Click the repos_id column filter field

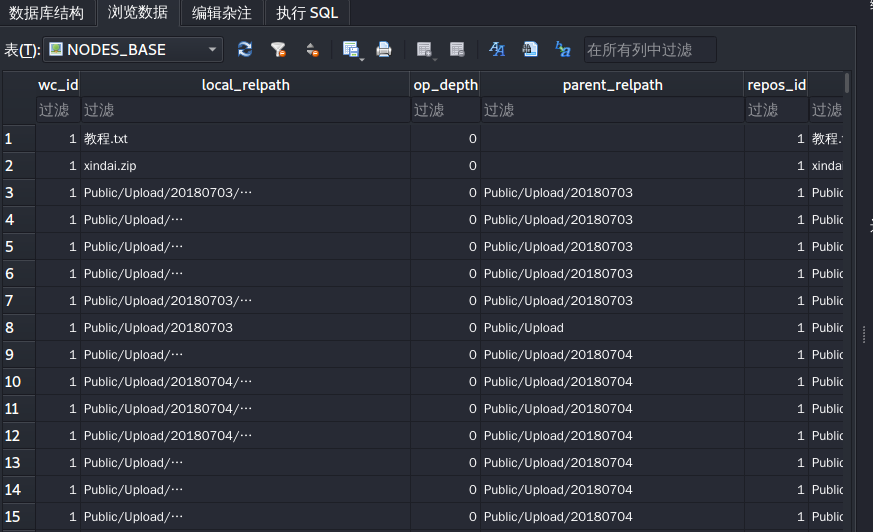pyautogui.click(x=777, y=110)
